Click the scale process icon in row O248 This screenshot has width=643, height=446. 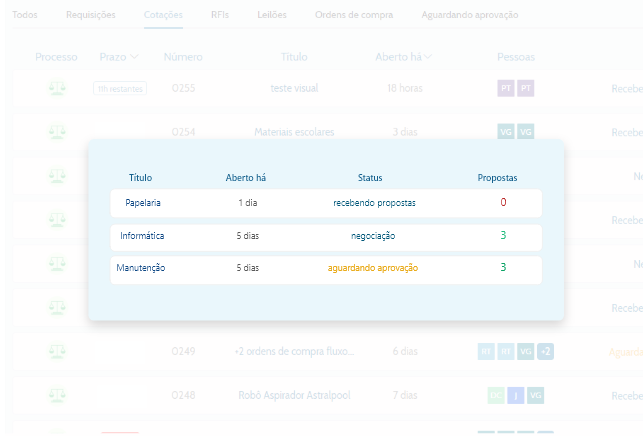tap(55, 395)
